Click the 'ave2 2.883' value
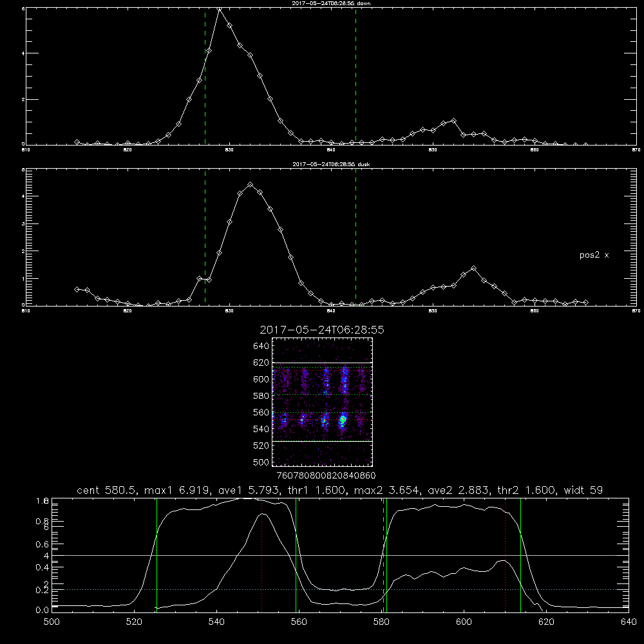This screenshot has height=644, width=644. (459, 490)
